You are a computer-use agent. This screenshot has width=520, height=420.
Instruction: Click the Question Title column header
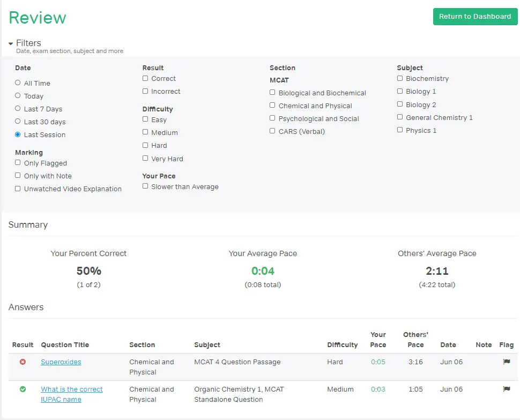point(65,345)
